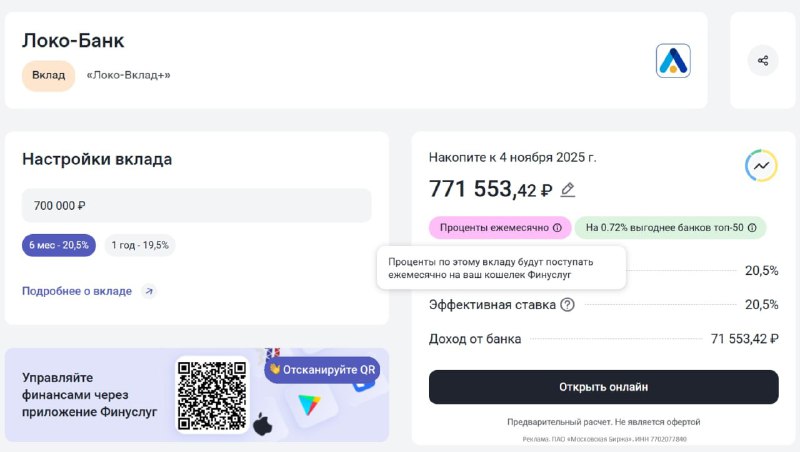The height and width of the screenshot is (452, 800).
Task: Click the QR code image
Action: [x=212, y=396]
